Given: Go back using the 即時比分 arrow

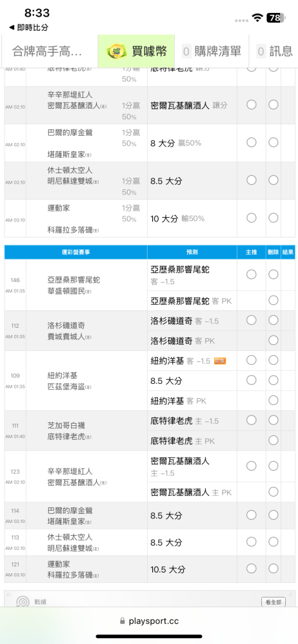Looking at the screenshot, I should 28,28.
